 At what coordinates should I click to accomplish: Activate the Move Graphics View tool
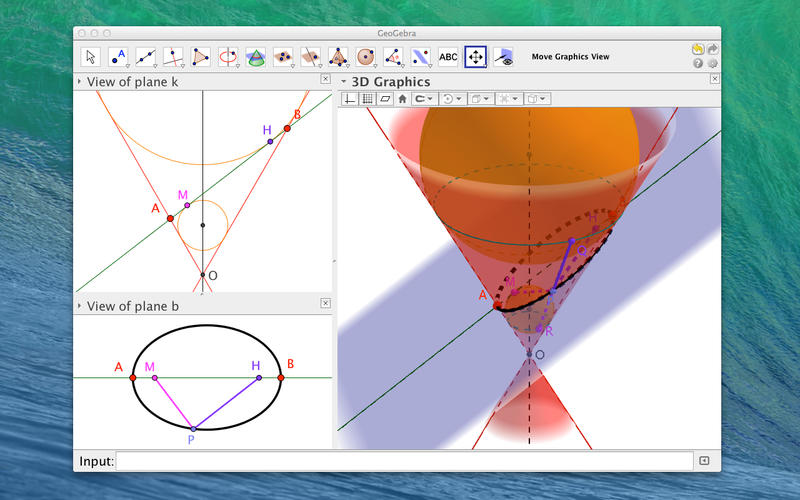(x=476, y=57)
